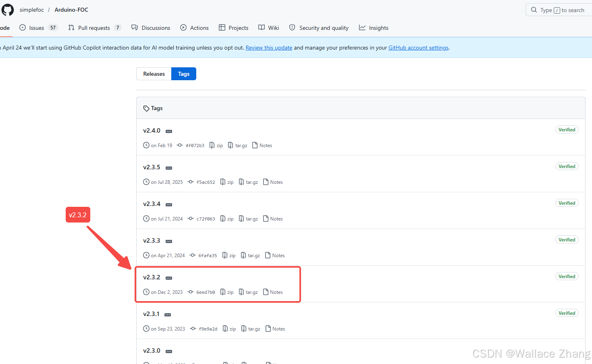Viewport: 592px width, 364px height.
Task: Download tar.gz archive for v2.3.4
Action: pos(248,219)
